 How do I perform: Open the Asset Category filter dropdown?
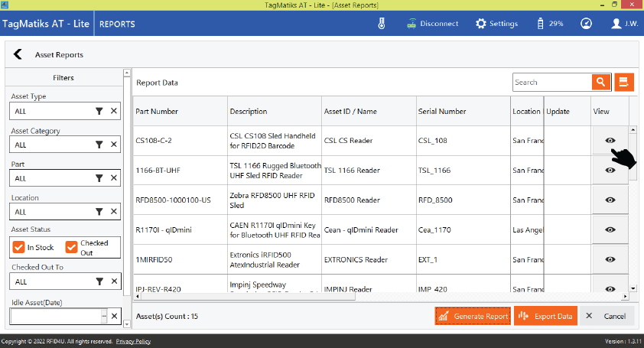99,145
